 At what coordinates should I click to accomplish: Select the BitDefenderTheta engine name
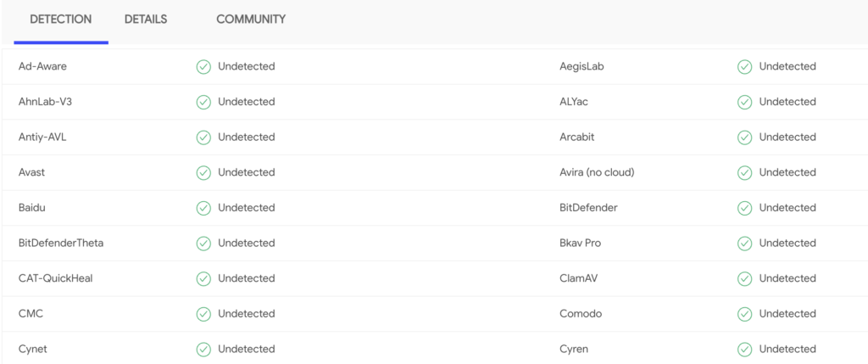(61, 243)
